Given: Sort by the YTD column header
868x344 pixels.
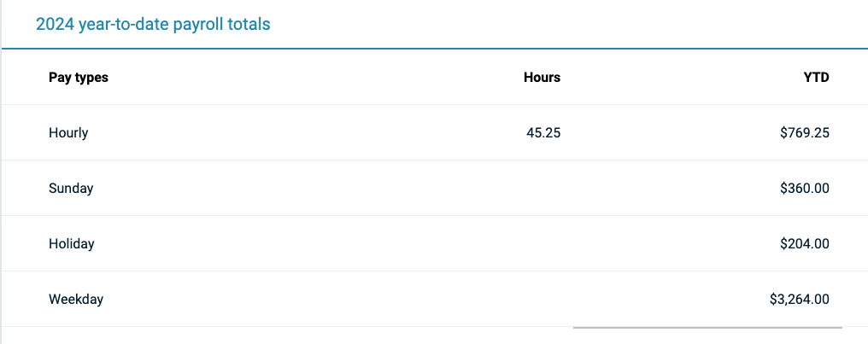Looking at the screenshot, I should click(816, 78).
